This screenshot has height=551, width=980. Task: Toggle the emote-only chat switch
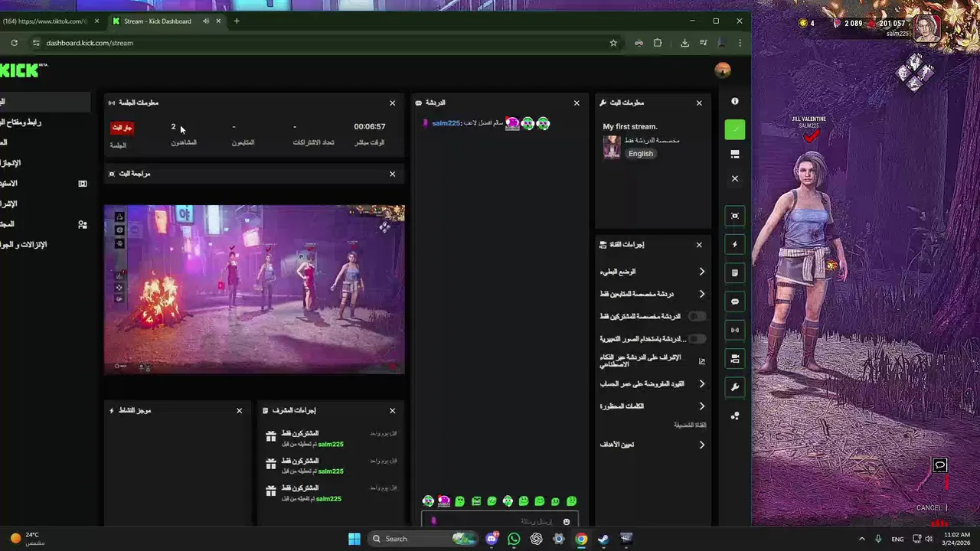click(x=696, y=338)
